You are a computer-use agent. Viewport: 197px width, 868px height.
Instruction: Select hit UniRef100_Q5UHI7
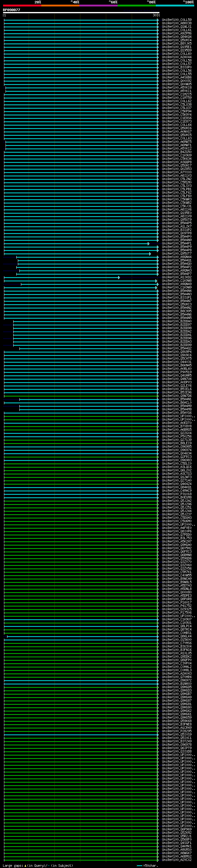coord(176,165)
